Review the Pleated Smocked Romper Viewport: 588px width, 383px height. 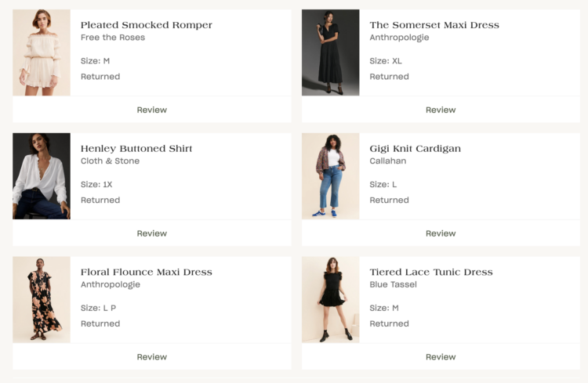pos(151,110)
